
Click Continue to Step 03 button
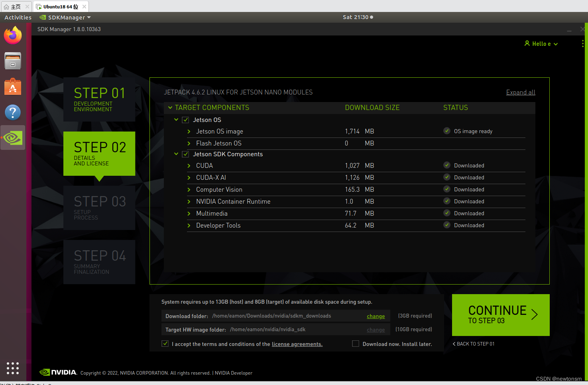point(501,315)
